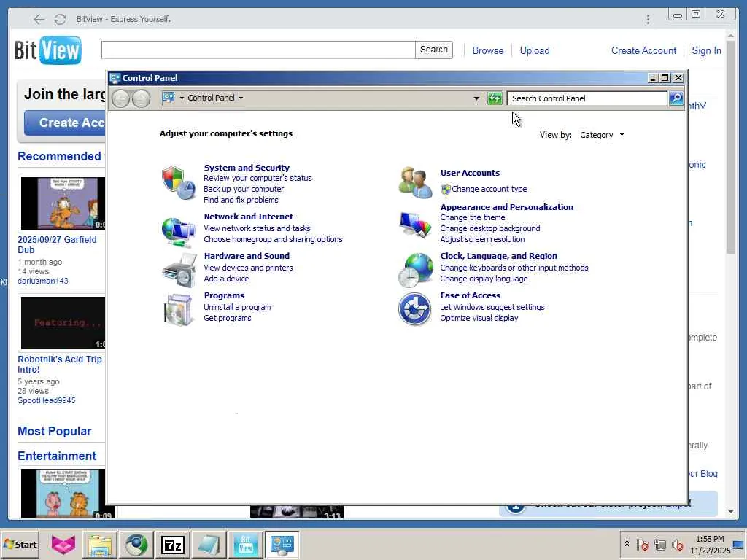Screen dimensions: 747x560
Task: Click the Control Panel breadcrumb label
Action: pos(211,98)
